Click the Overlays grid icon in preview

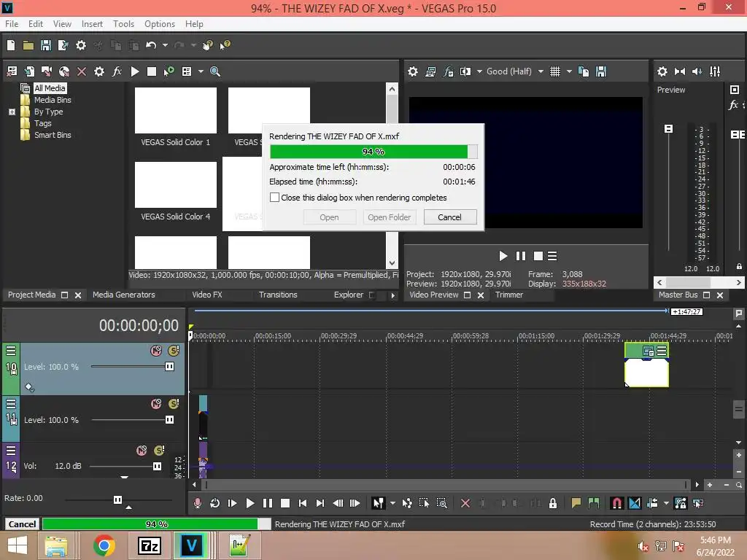click(555, 71)
